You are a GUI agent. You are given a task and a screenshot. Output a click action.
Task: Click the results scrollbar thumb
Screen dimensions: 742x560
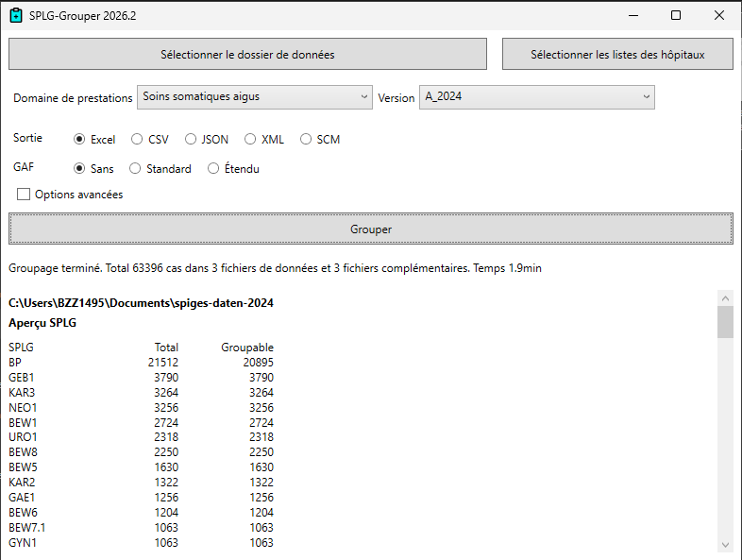click(725, 322)
